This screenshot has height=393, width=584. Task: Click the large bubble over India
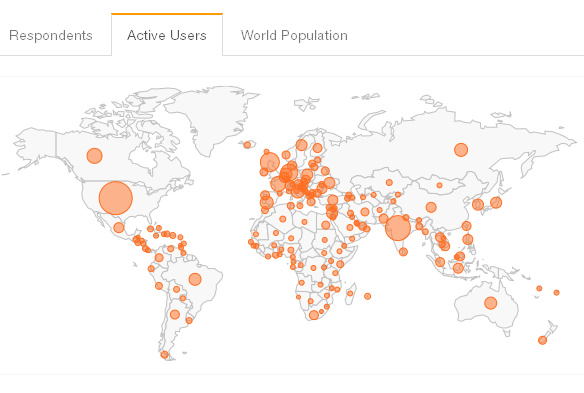(x=398, y=228)
